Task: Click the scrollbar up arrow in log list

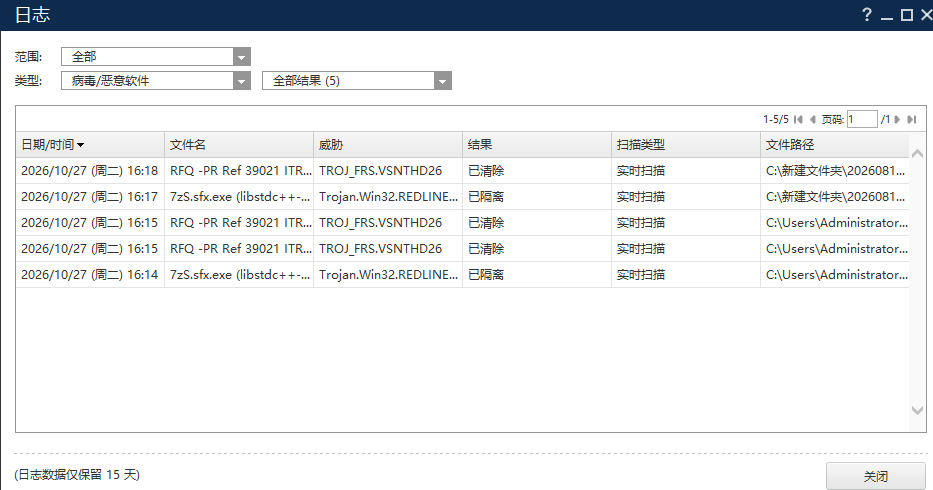Action: (918, 154)
